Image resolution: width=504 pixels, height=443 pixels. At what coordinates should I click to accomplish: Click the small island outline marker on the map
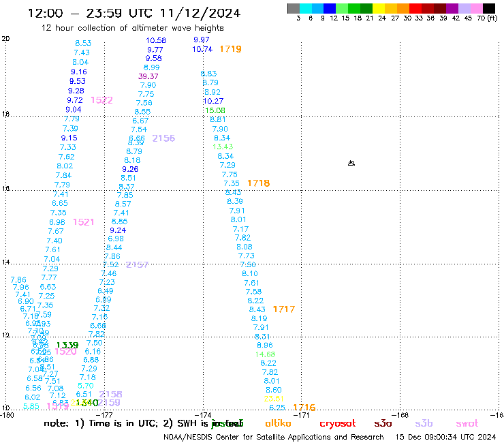point(351,163)
